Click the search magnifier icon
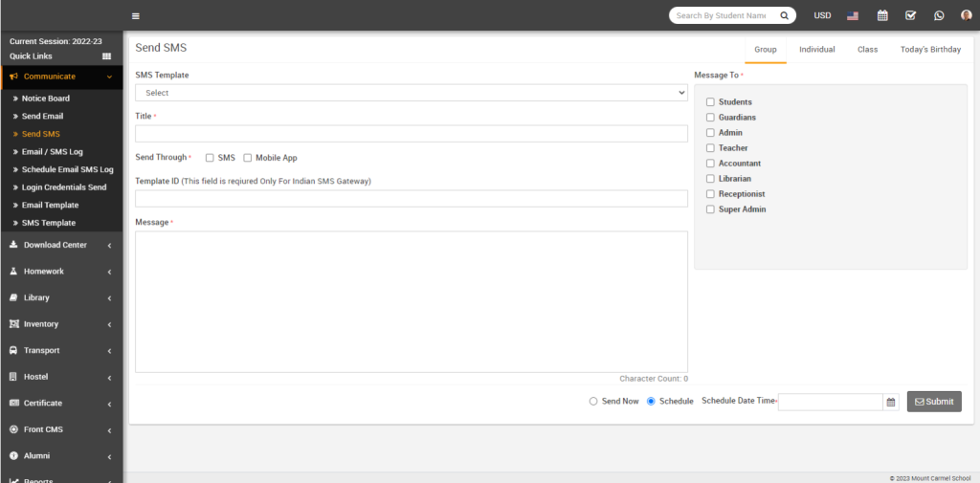Image resolution: width=980 pixels, height=483 pixels. (784, 15)
